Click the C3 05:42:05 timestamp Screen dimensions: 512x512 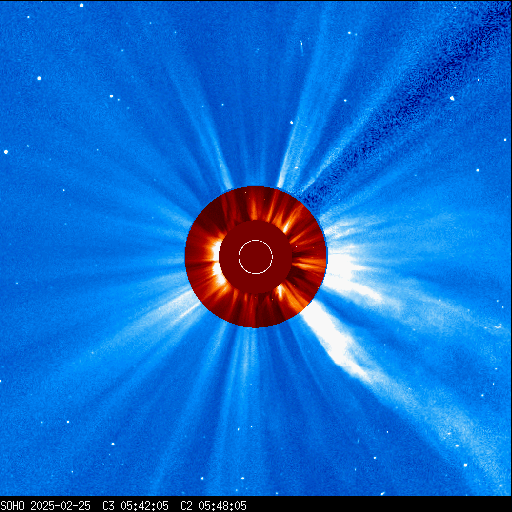click(135, 506)
